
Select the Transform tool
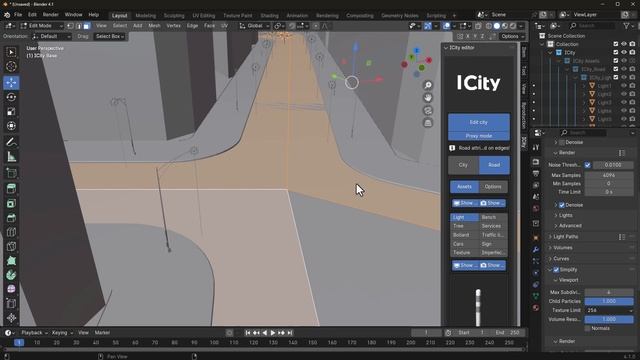11,126
